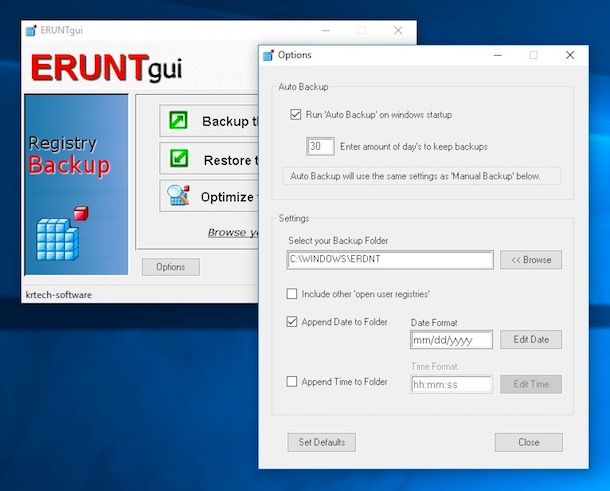Click the << Browse button
The image size is (610, 491).
pyautogui.click(x=531, y=260)
